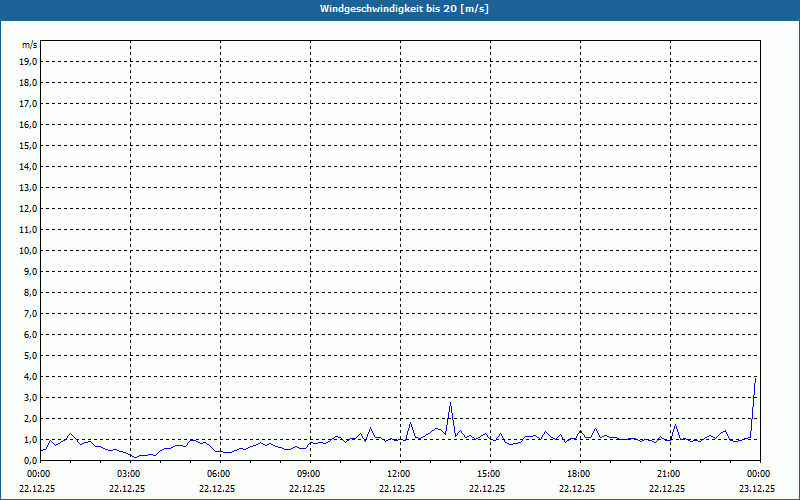Screen dimensions: 800x500
Task: Click the 'm/s' unit label above y-axis
Action: [x=30, y=45]
